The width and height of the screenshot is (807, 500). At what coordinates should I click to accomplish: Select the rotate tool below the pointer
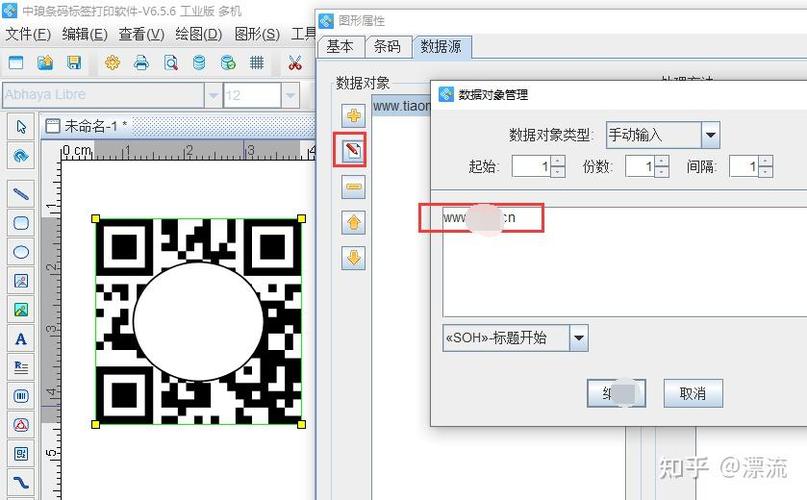tap(21, 155)
